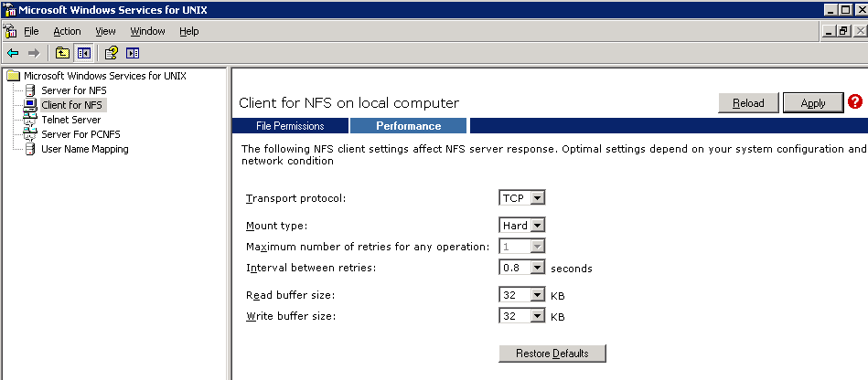Open the Mount type dropdown
The height and width of the screenshot is (380, 868).
[522, 225]
